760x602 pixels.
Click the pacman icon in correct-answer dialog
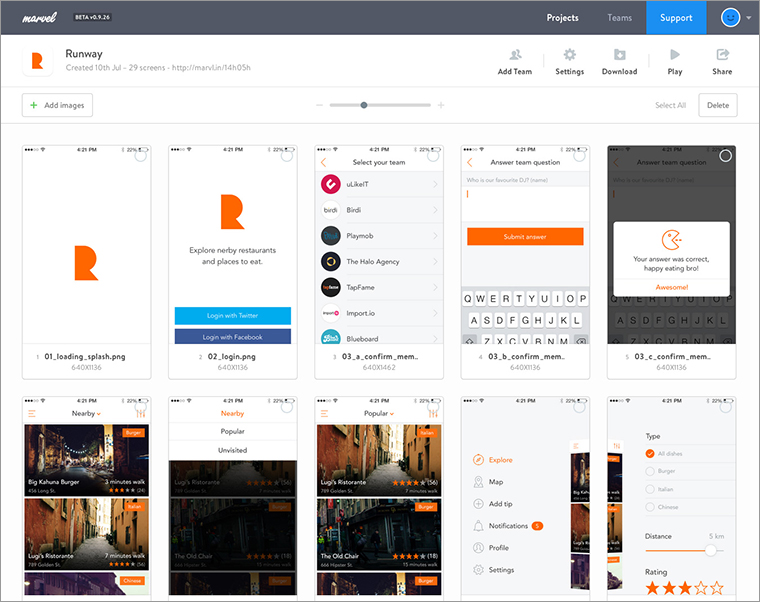click(x=672, y=240)
